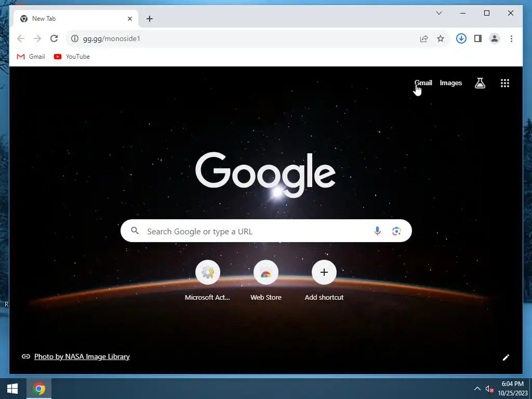
Task: Click Chrome icon in the taskbar
Action: click(38, 389)
